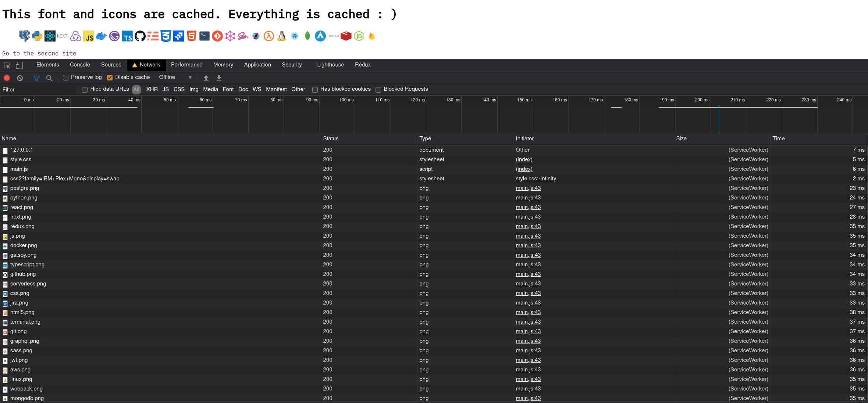Click the clear network log icon

click(20, 78)
